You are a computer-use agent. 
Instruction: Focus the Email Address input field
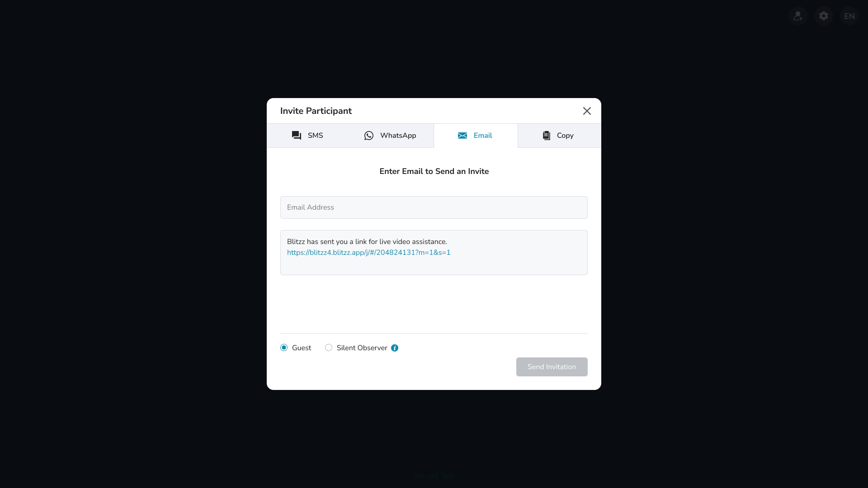click(434, 207)
